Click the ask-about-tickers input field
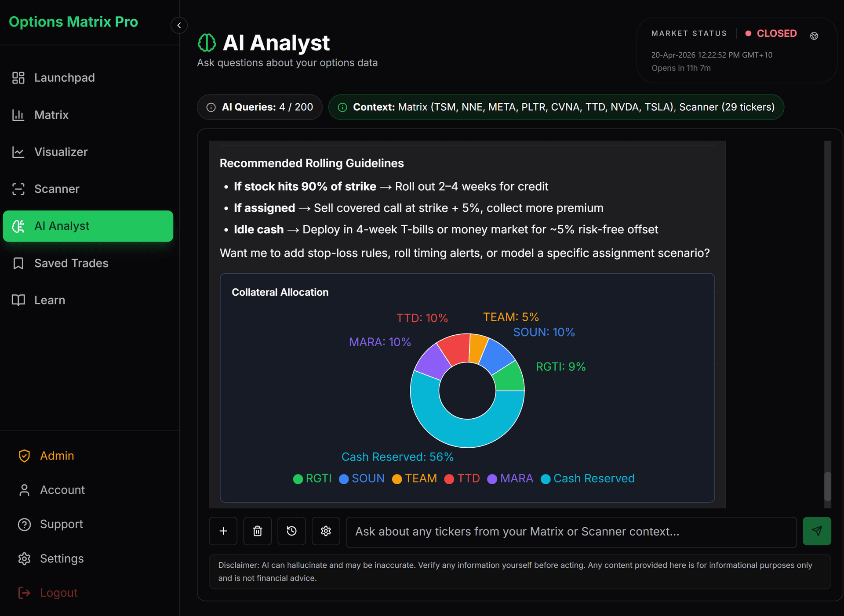Screen dimensions: 844x616 571,532
